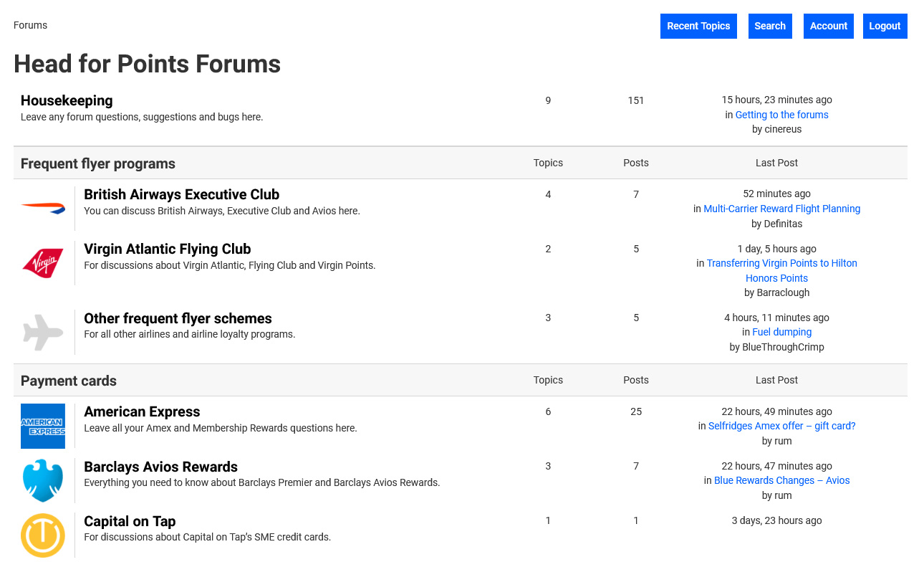Click Housekeeping post count 151

(x=636, y=100)
